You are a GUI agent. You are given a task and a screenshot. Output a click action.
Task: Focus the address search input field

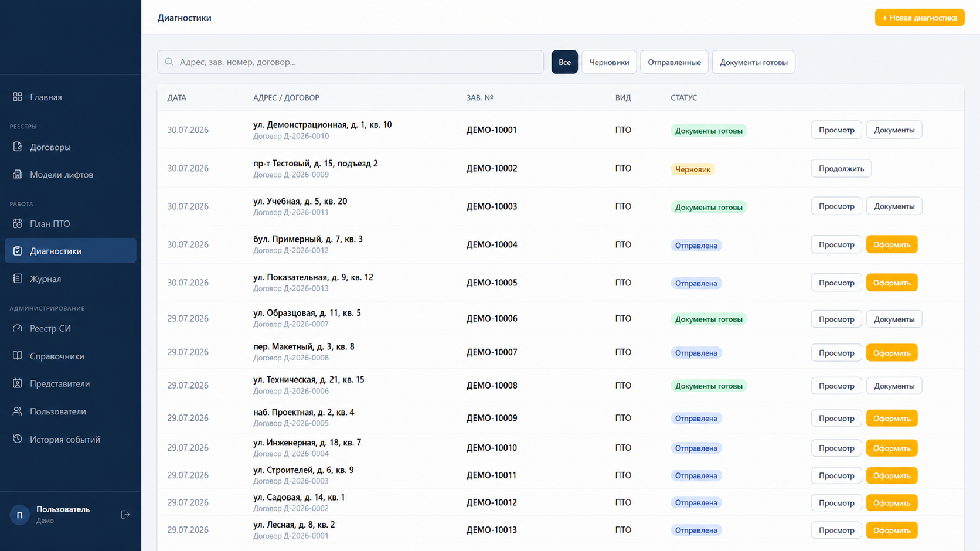tap(351, 62)
